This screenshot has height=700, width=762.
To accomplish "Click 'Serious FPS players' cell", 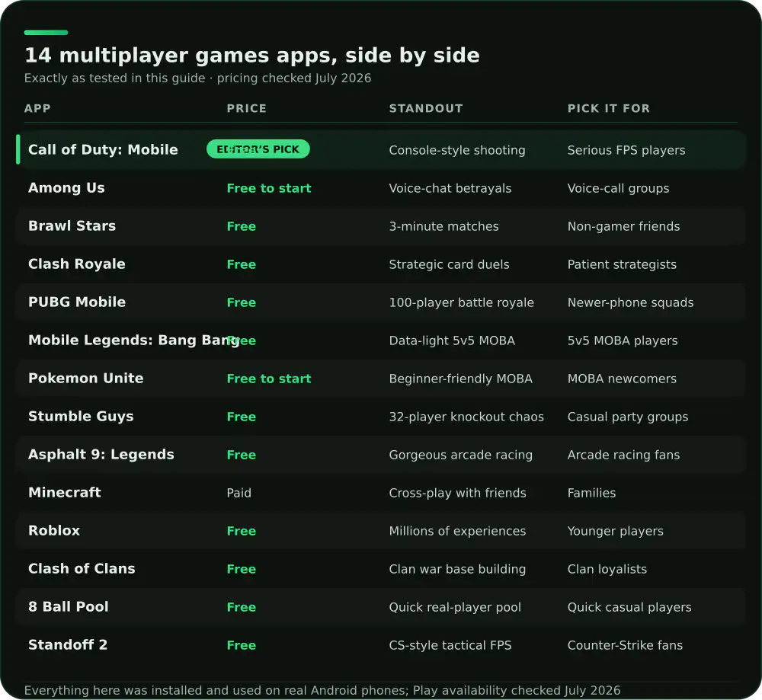I will coord(626,150).
